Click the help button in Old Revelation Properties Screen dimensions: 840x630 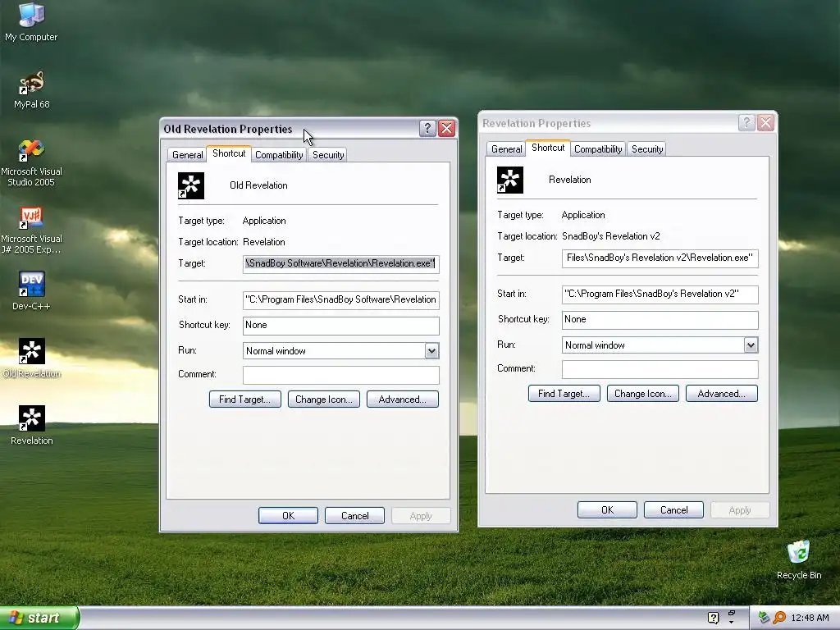point(427,129)
